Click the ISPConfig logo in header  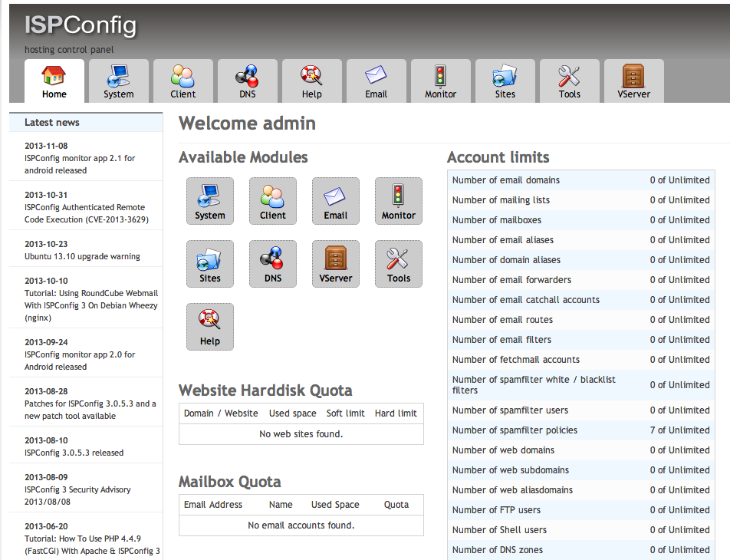tap(81, 25)
